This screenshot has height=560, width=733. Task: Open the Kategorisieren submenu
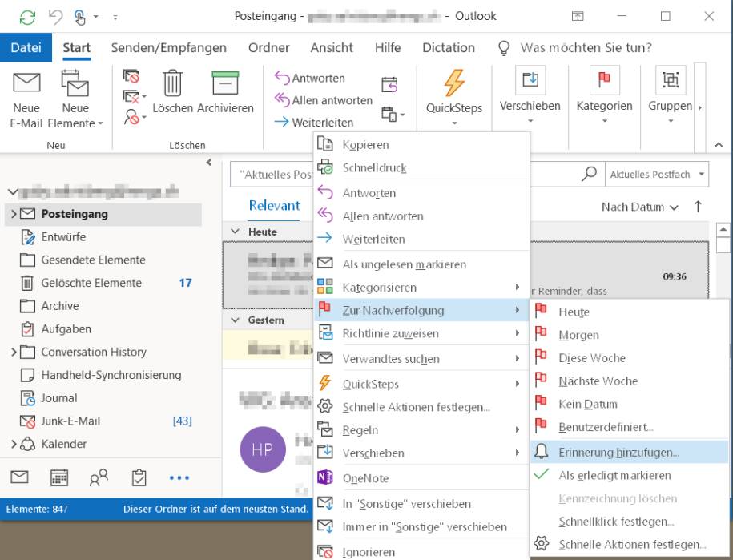point(421,288)
